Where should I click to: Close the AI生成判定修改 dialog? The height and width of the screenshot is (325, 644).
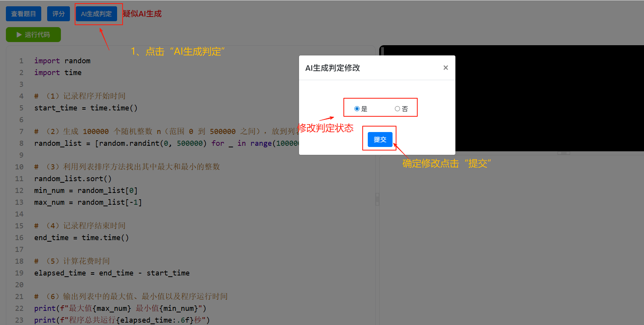tap(446, 68)
